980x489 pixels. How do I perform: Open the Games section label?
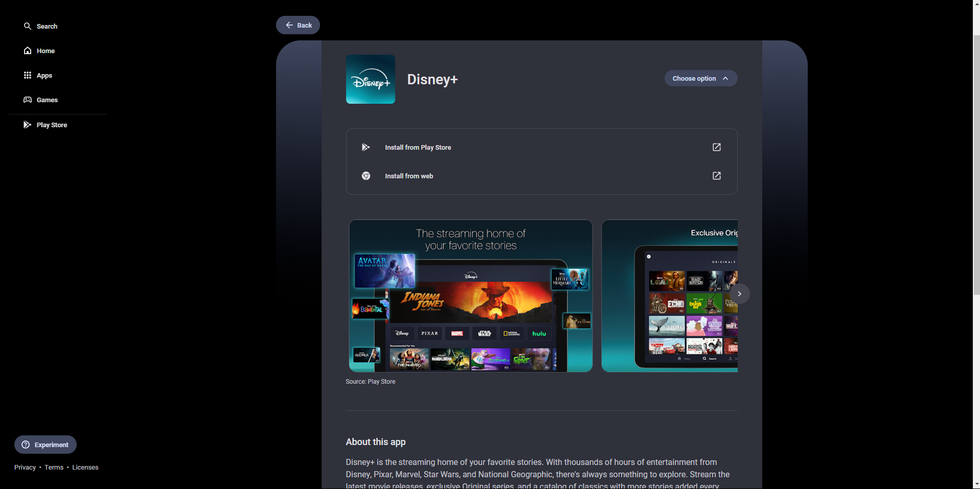pyautogui.click(x=47, y=100)
